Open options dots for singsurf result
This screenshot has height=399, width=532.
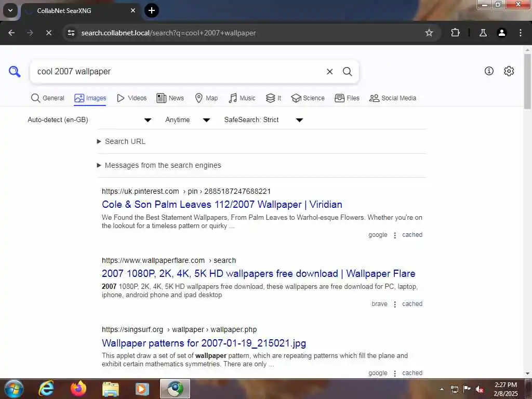(x=395, y=374)
